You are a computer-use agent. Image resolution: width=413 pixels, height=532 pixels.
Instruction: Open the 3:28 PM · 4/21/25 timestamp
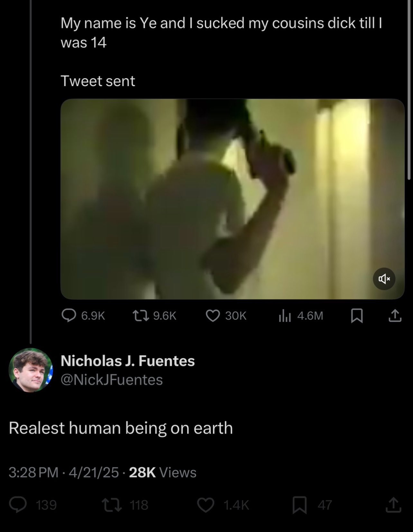[x=64, y=472]
